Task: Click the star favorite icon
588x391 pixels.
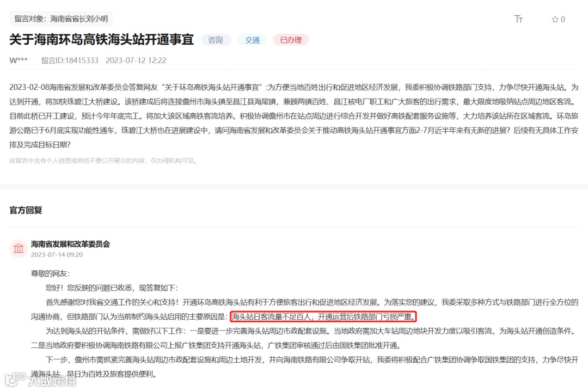Action: tap(555, 20)
